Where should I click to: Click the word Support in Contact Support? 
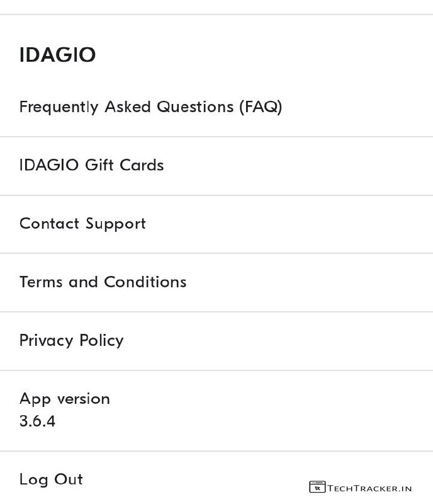(x=116, y=224)
